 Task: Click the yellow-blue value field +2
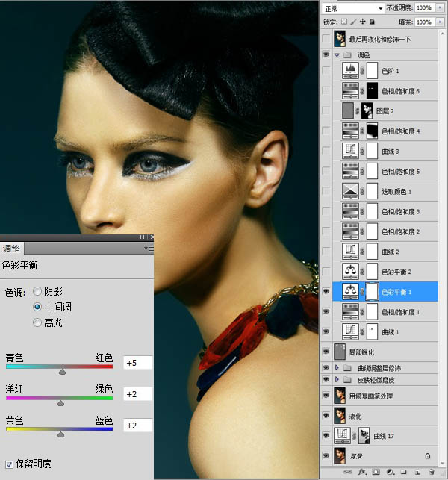click(x=137, y=426)
